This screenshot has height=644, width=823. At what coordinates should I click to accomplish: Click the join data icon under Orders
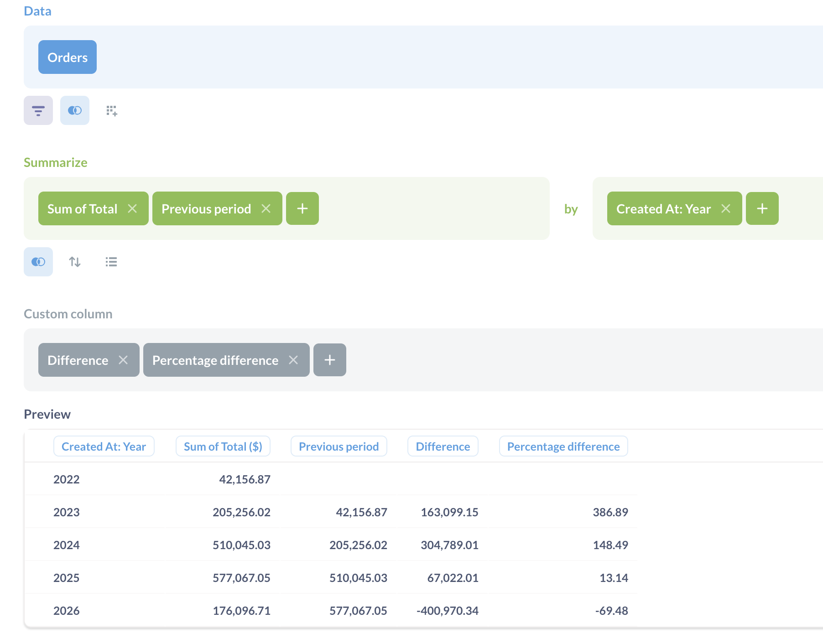(x=75, y=110)
